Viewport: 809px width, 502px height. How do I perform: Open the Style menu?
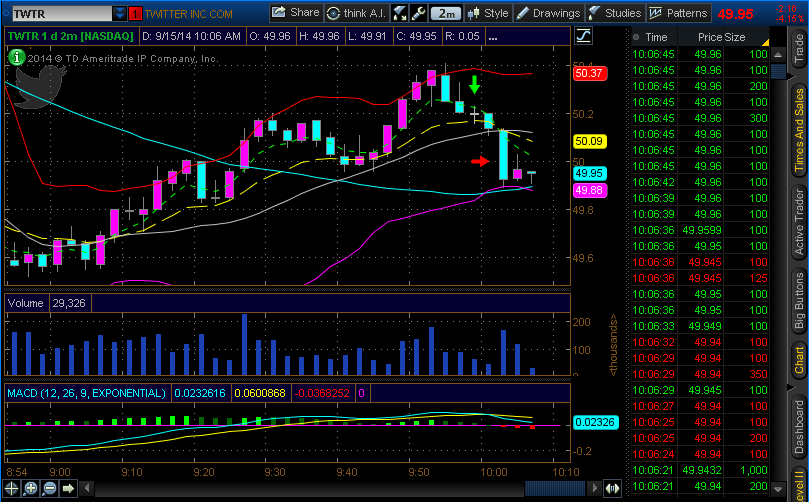(488, 13)
